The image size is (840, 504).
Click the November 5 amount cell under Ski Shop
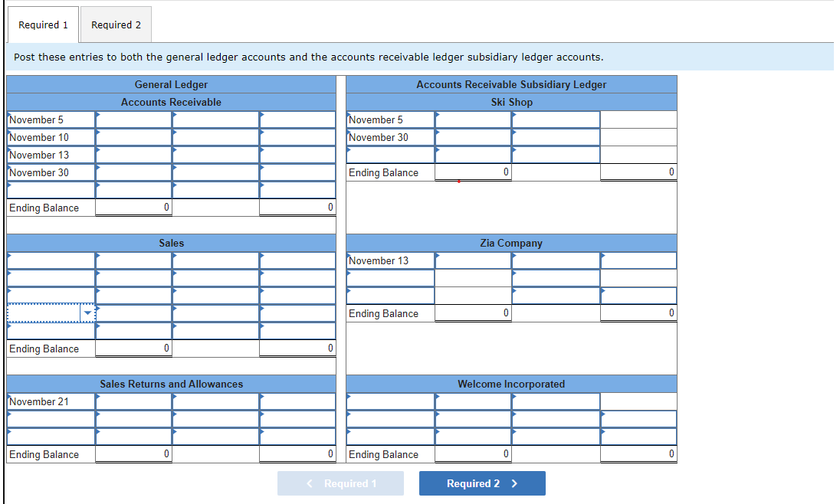click(x=472, y=119)
